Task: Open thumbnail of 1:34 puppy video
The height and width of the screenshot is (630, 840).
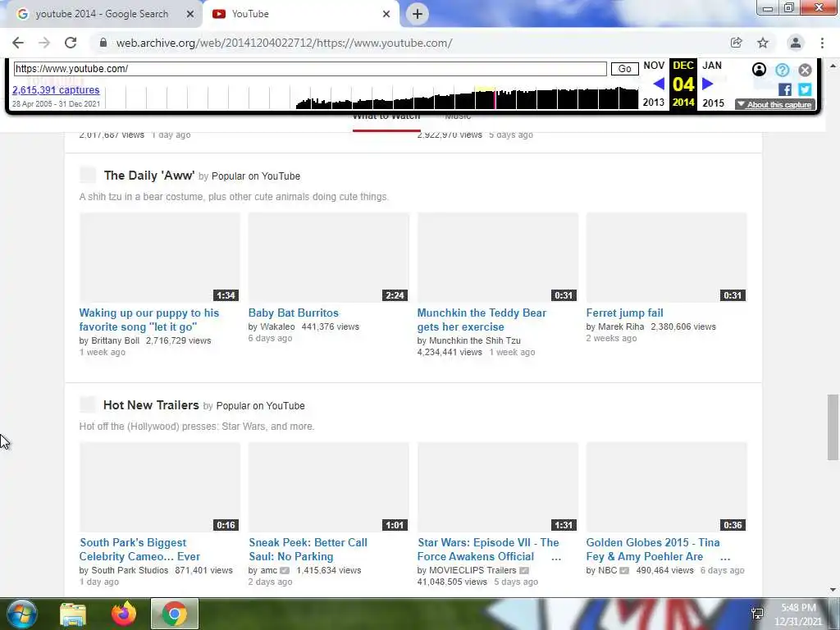Action: point(160,258)
